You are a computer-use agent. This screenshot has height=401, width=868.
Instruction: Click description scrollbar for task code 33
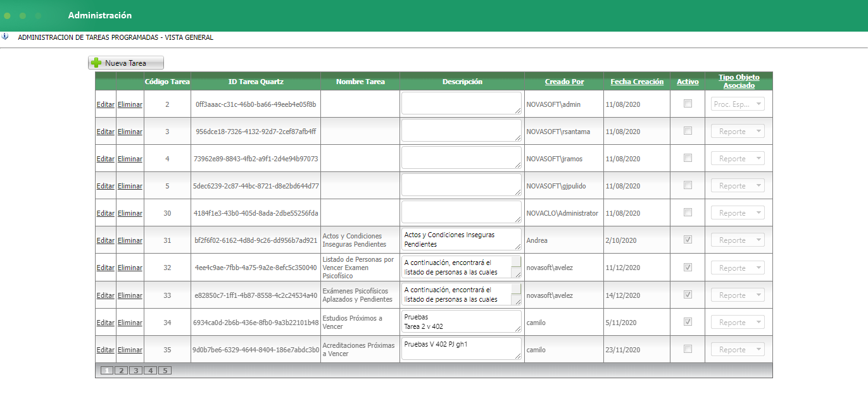pos(516,293)
